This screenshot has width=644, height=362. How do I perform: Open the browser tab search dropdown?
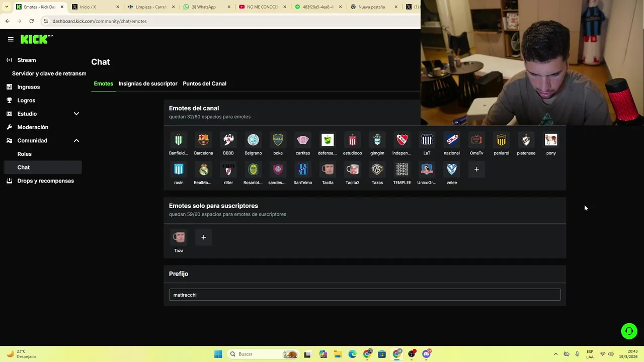[x=6, y=7]
